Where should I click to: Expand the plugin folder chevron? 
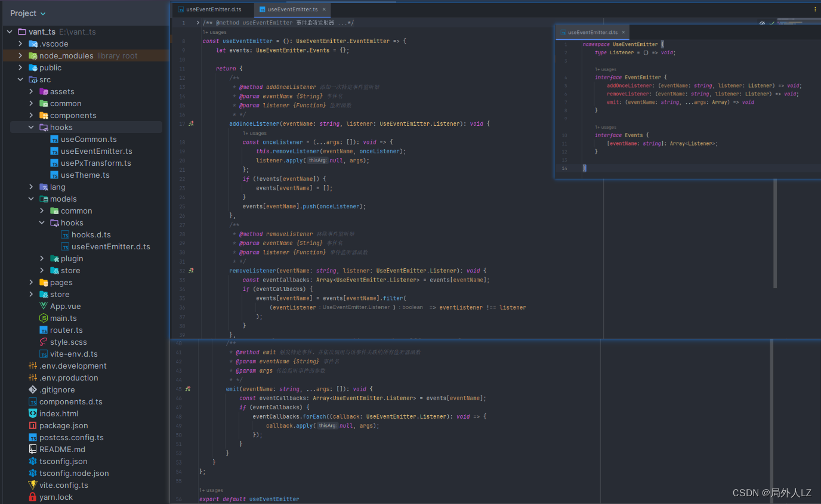tap(42, 258)
